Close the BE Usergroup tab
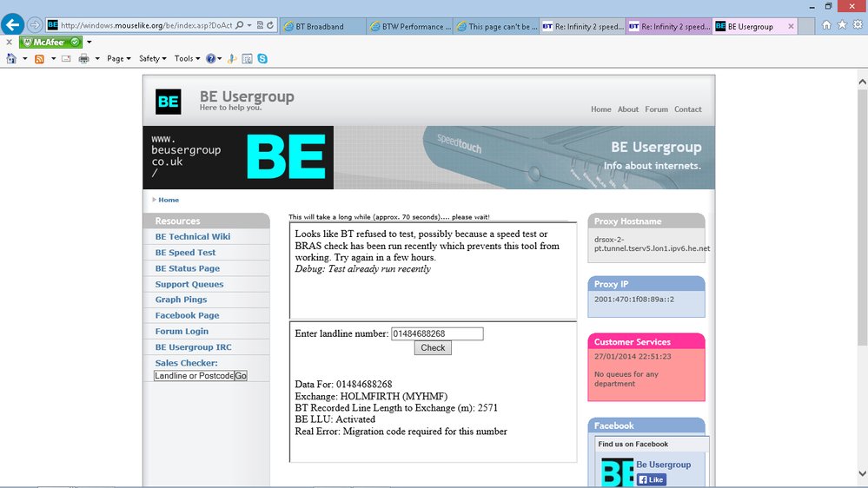 (791, 26)
